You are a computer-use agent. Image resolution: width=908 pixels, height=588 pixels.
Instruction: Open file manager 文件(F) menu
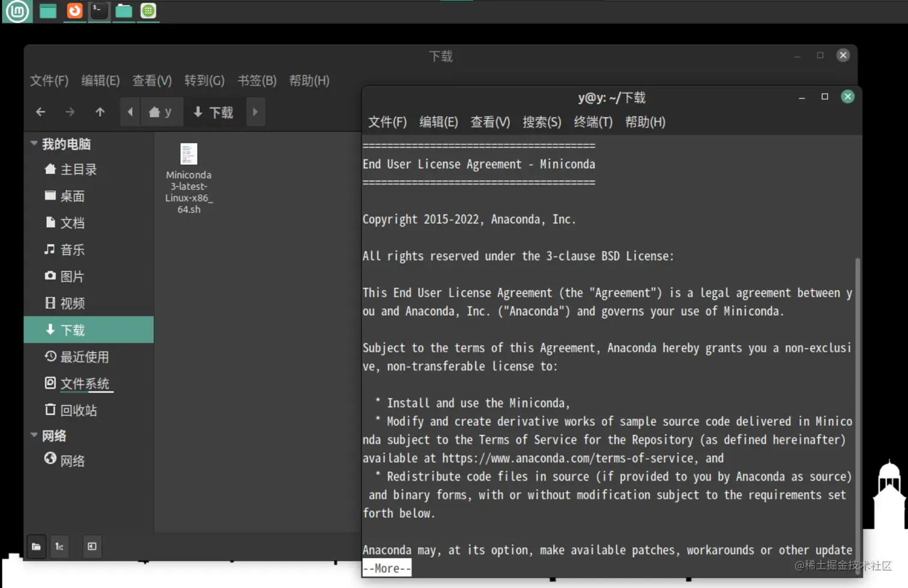point(49,80)
